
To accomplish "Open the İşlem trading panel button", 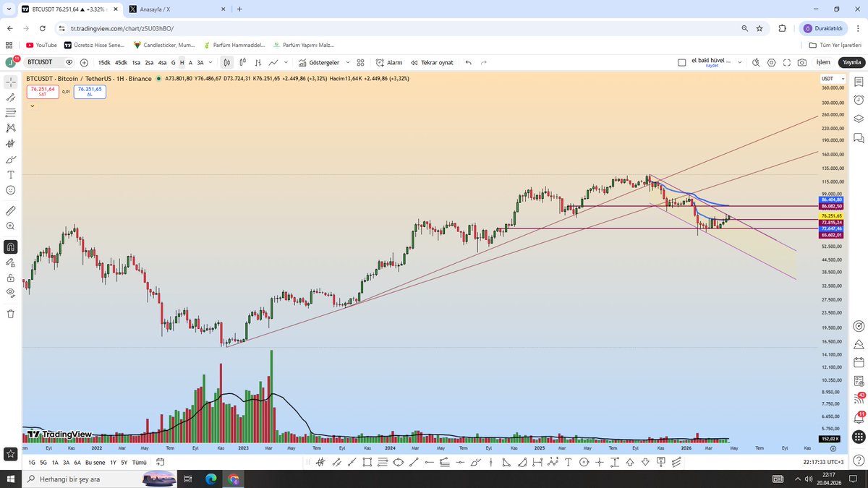I will [x=823, y=63].
